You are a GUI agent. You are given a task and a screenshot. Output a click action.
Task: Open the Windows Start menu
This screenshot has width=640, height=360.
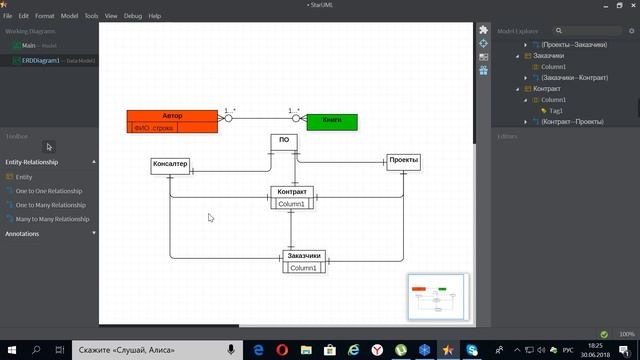12,350
